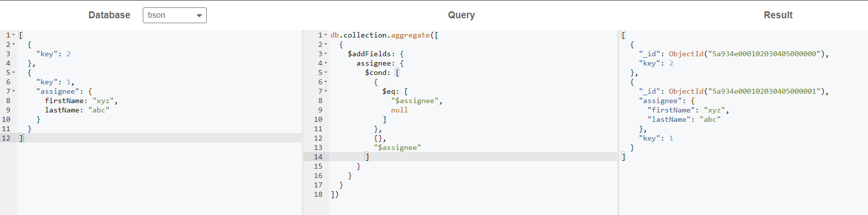Click the "key": 2 line in Database editor
868x215 pixels.
[x=53, y=54]
